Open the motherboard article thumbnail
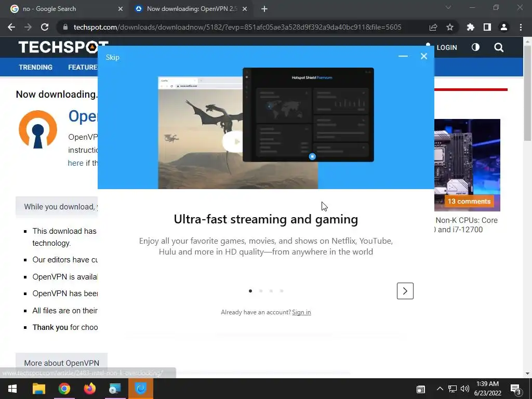The width and height of the screenshot is (532, 399). (x=467, y=165)
